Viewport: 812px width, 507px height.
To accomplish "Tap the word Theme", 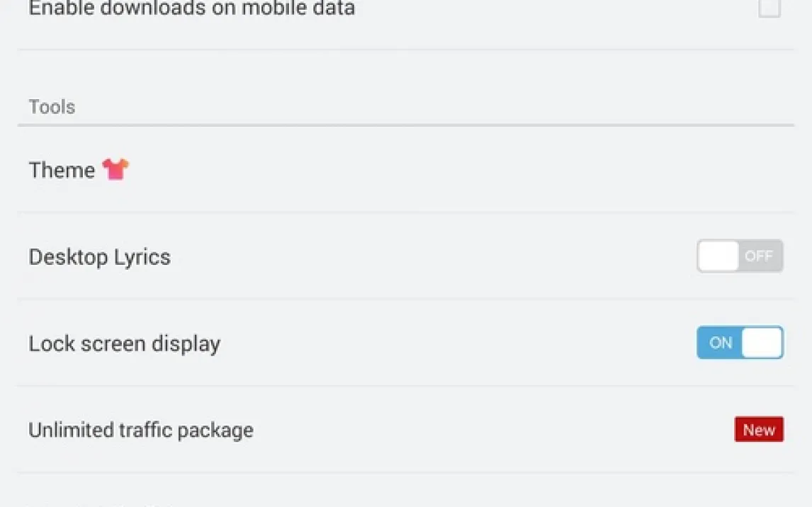I will point(62,170).
